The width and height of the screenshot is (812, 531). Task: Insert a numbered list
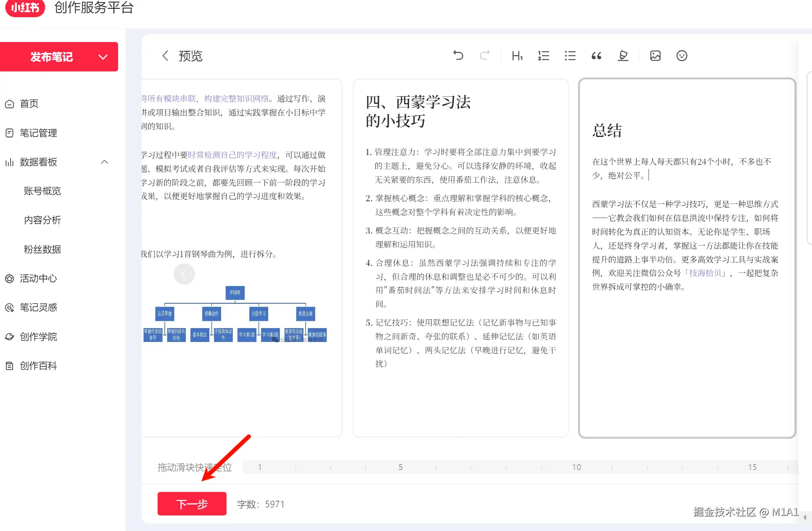click(543, 55)
